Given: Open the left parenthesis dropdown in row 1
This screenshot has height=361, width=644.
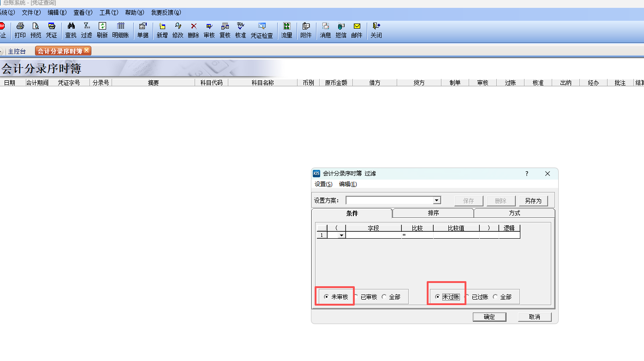Looking at the screenshot, I should (341, 235).
